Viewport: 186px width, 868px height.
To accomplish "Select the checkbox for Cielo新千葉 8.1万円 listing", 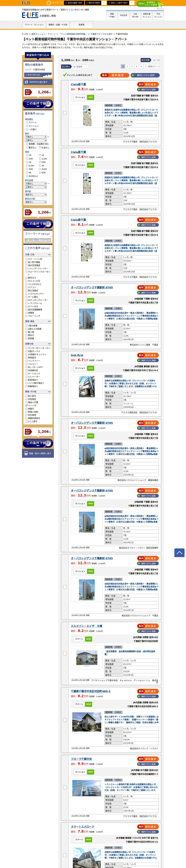I will tap(65, 248).
